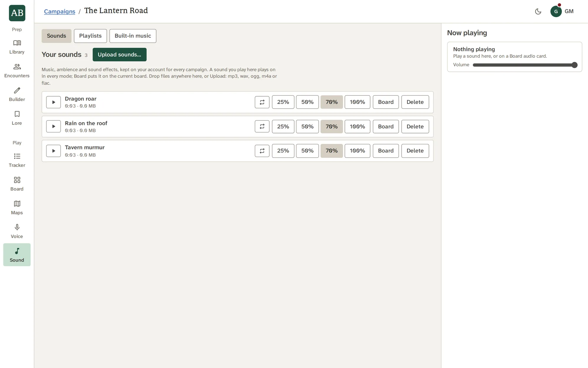Select 70% volume for Rain on the roof
588x368 pixels.
tap(332, 126)
